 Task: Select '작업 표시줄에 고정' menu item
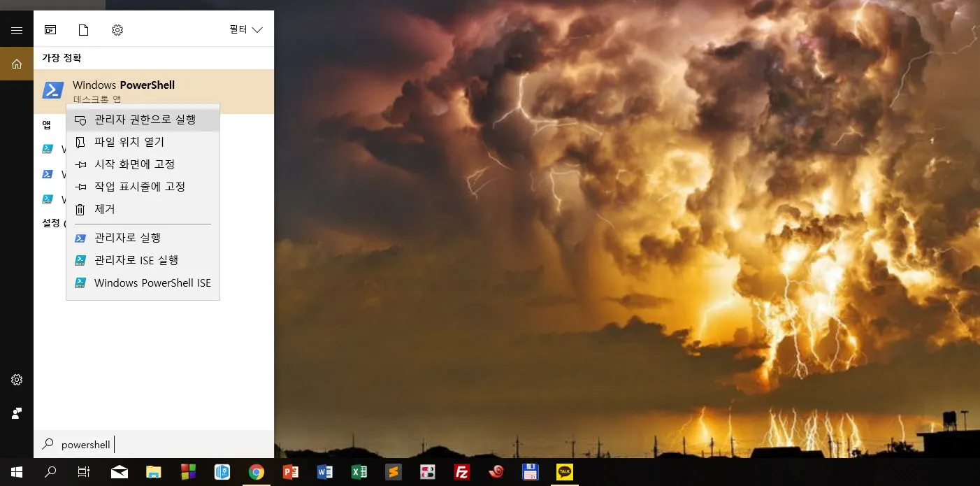coord(139,187)
